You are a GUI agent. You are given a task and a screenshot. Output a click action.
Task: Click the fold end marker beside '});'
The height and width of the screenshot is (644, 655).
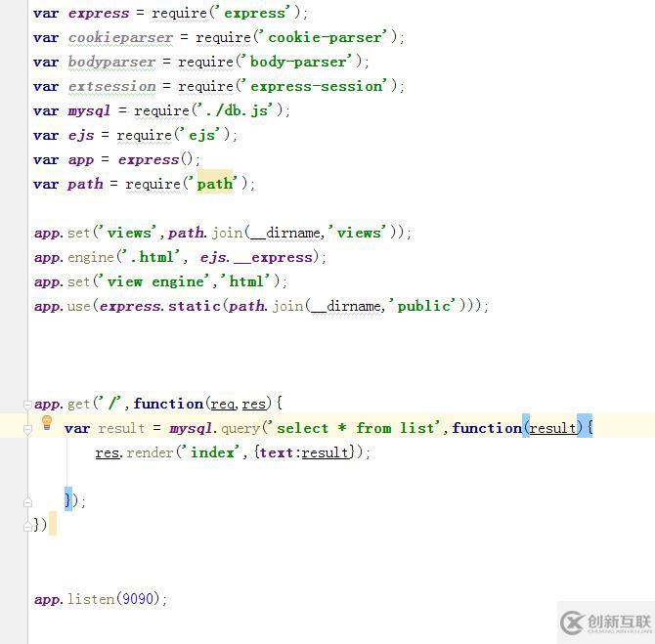(27, 502)
